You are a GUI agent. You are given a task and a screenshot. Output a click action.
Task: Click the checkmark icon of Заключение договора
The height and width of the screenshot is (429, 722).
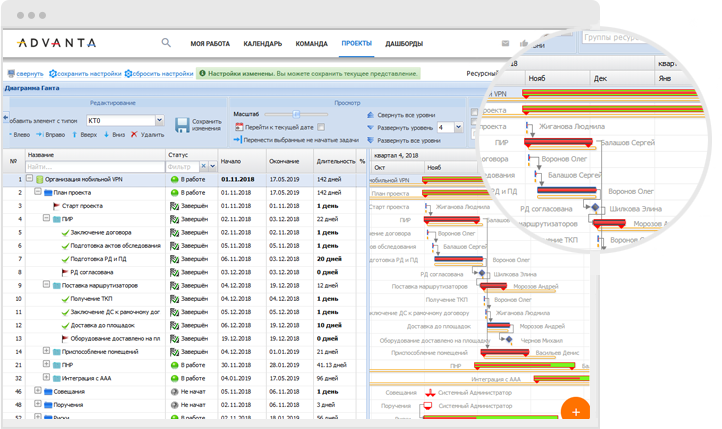(65, 233)
